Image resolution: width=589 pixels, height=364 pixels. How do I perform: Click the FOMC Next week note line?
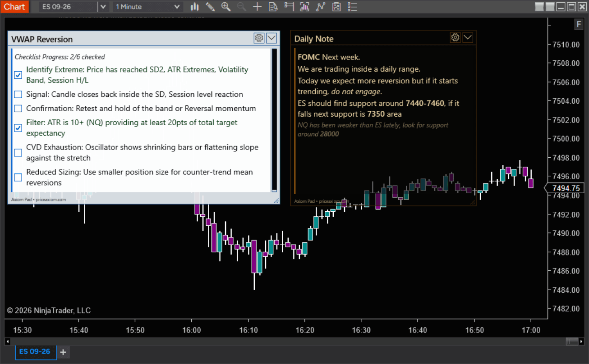329,57
